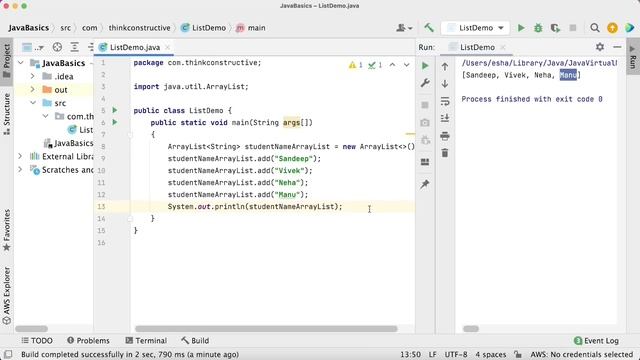This screenshot has width=640, height=360.
Task: Open Run panel settings gear
Action: (x=600, y=47)
